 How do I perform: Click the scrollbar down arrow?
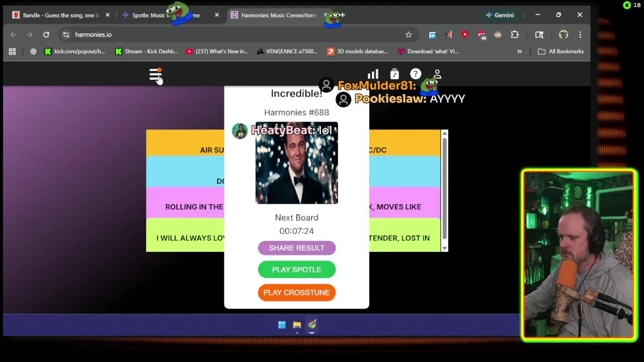[444, 248]
